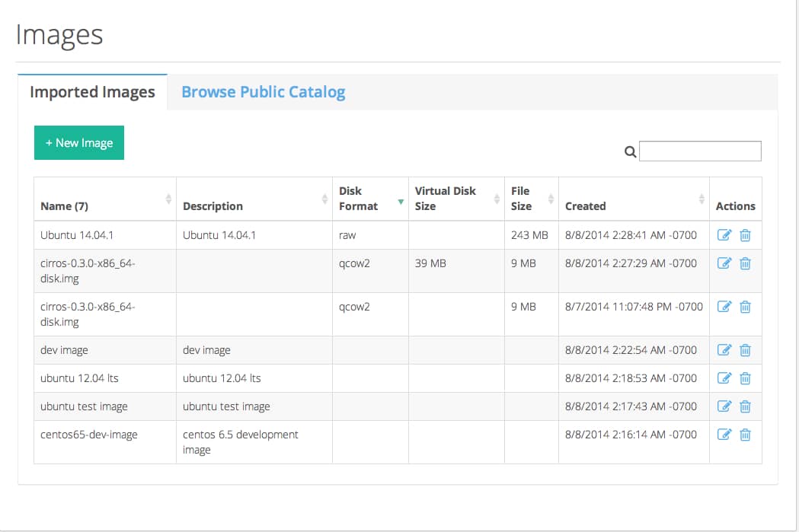Viewport: 799px width, 532px height.
Task: Click trash icon for dev image row
Action: 745,350
